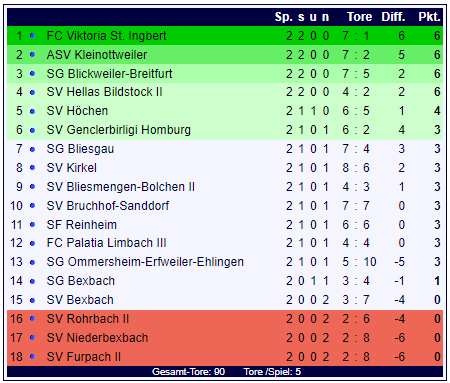
Task: Select SV Genclerbirligi Homburg in the table
Action: click(119, 130)
